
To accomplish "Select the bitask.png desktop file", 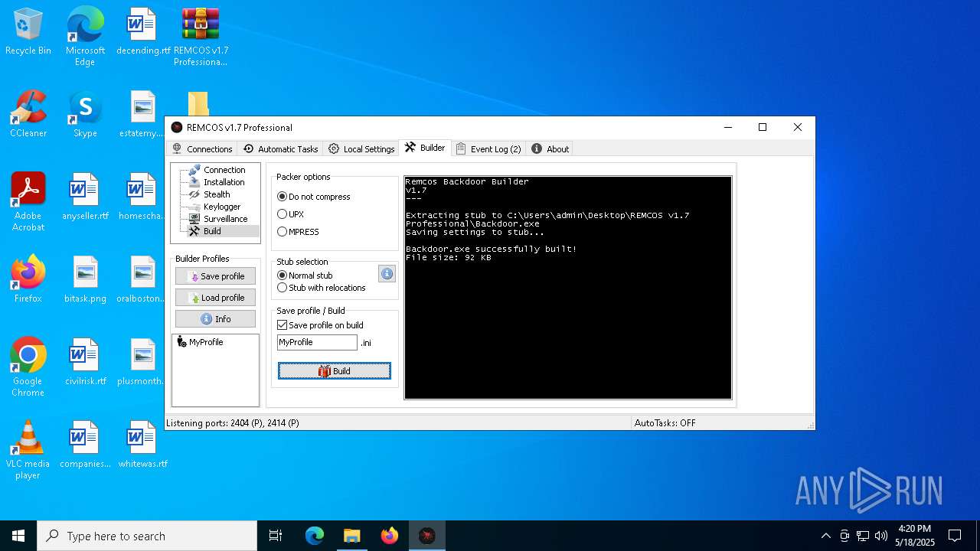I will (85, 280).
